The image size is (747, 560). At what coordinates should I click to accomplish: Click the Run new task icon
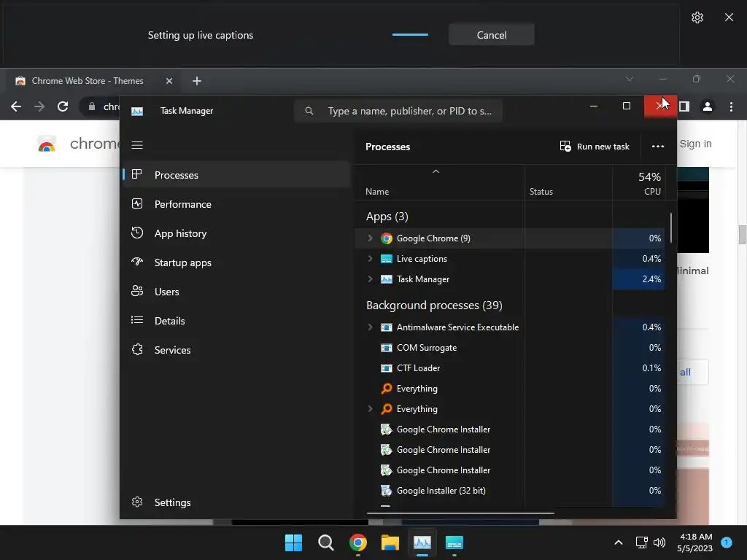(565, 146)
